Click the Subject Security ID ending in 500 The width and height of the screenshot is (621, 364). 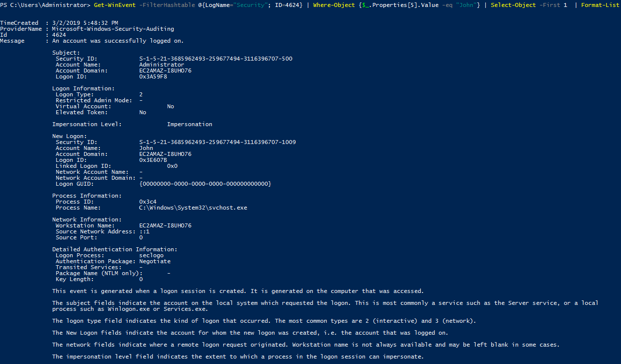(x=216, y=59)
